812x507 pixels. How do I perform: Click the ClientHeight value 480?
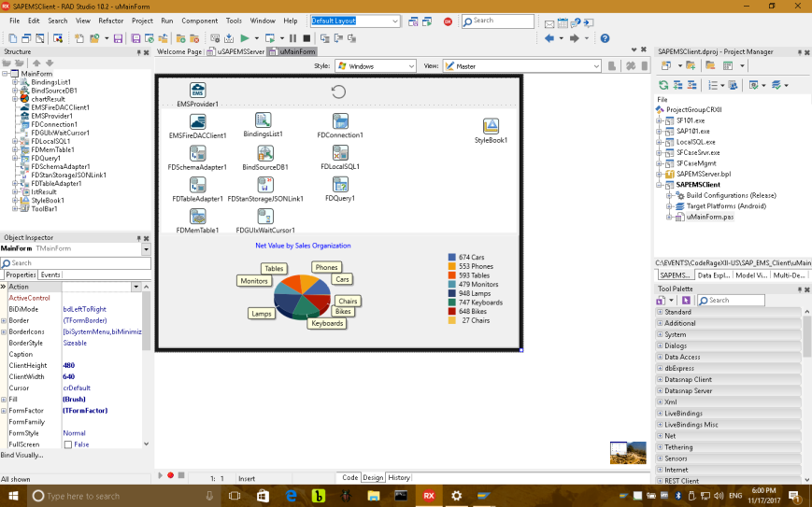pos(69,366)
